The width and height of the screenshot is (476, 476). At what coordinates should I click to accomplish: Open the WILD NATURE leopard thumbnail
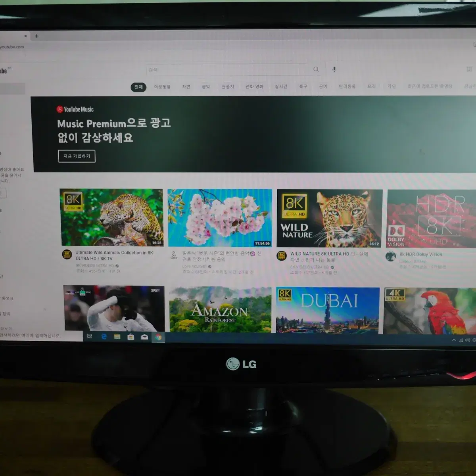[329, 219]
